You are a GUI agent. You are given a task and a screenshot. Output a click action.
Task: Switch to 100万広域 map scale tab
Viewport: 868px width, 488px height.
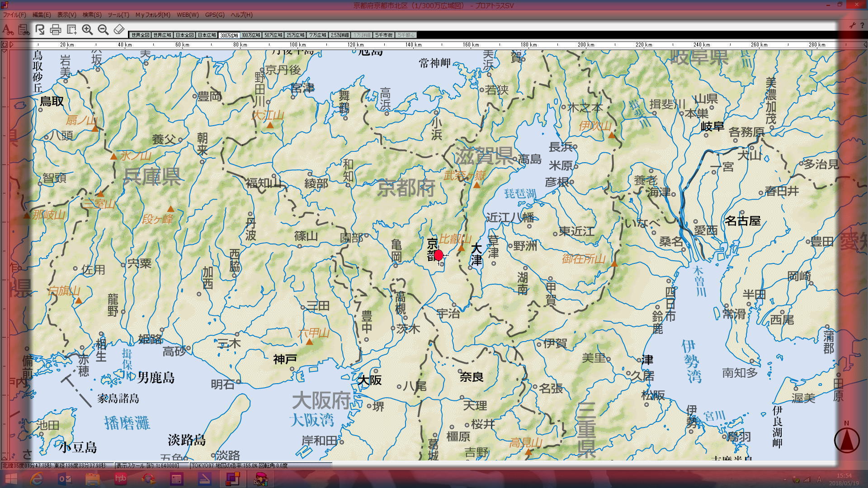coord(251,35)
